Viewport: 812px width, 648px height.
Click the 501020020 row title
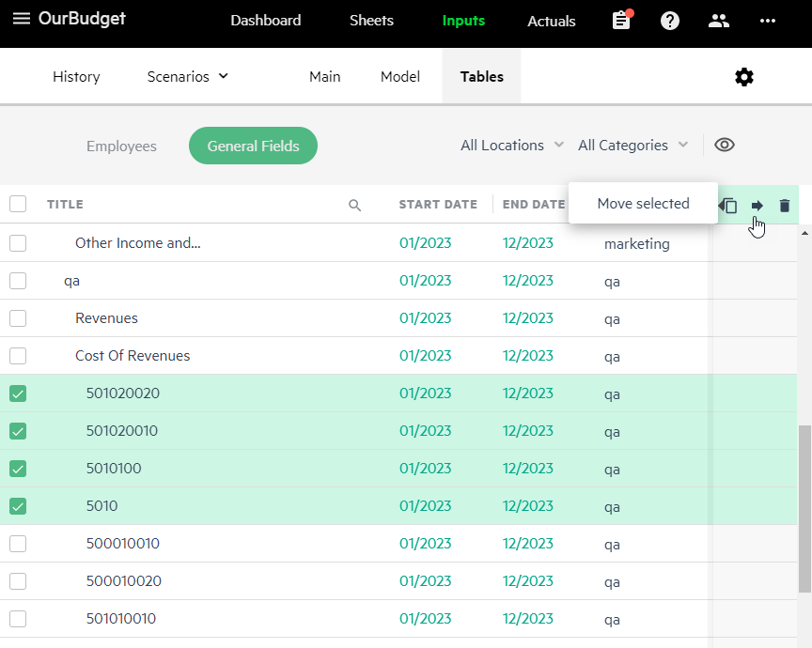coord(123,393)
